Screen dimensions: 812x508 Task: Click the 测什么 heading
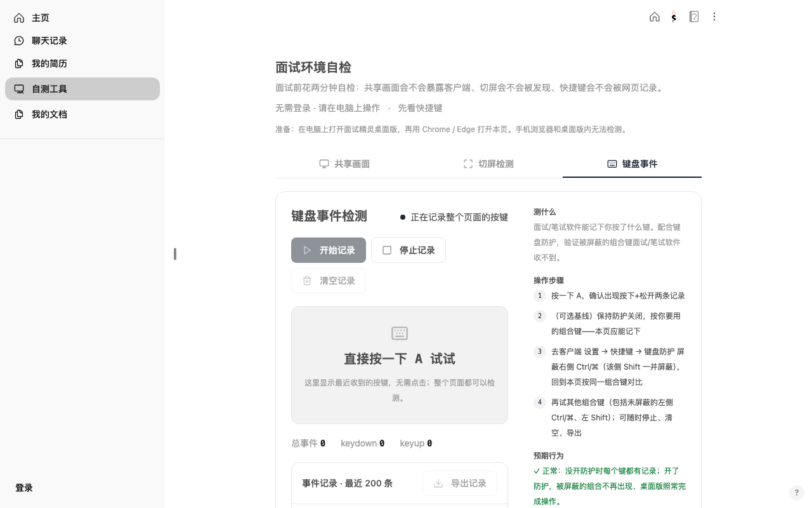point(545,212)
